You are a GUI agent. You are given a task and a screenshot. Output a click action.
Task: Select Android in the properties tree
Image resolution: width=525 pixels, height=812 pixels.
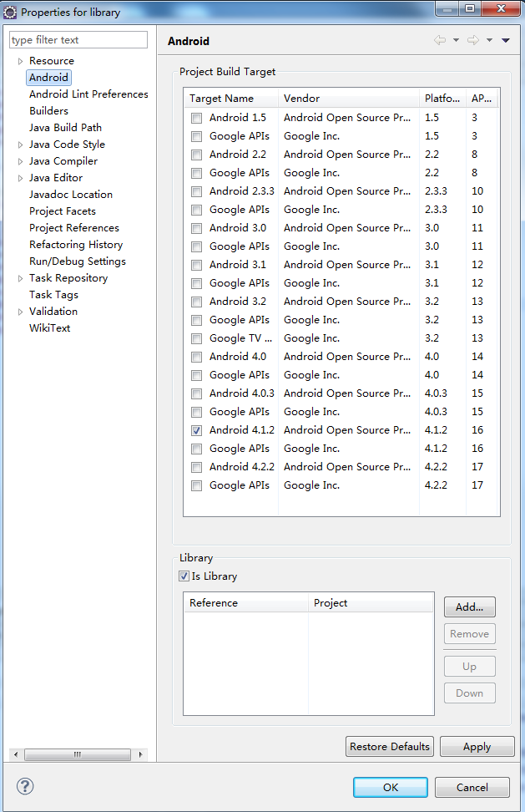pos(48,78)
